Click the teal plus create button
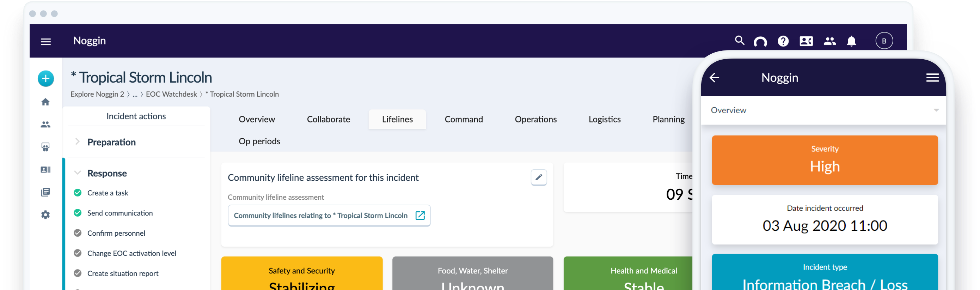Viewport: 980px width, 290px height. click(x=46, y=79)
